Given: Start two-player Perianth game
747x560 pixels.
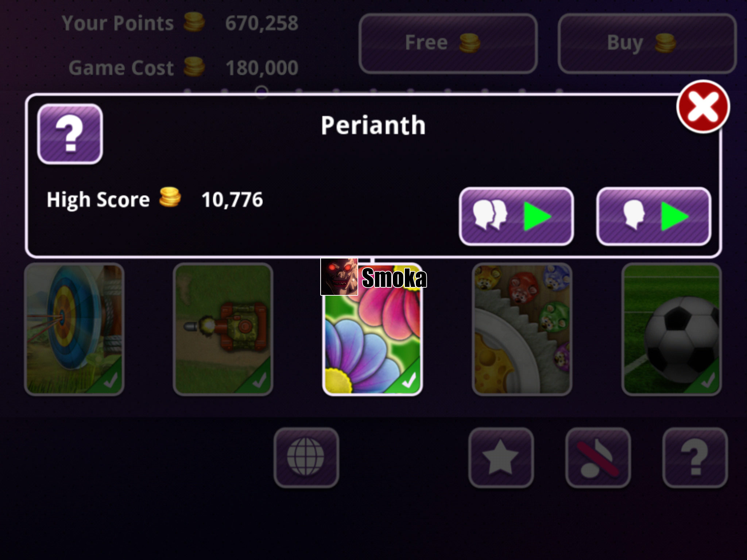Looking at the screenshot, I should pos(516,216).
